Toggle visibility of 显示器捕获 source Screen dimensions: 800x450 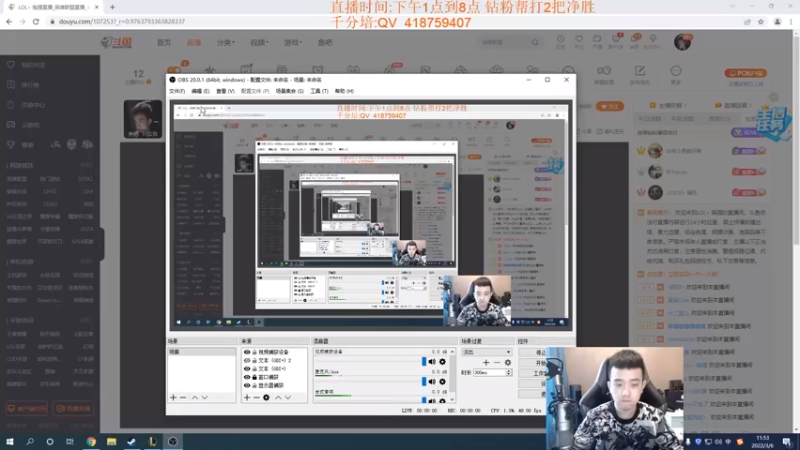[247, 385]
